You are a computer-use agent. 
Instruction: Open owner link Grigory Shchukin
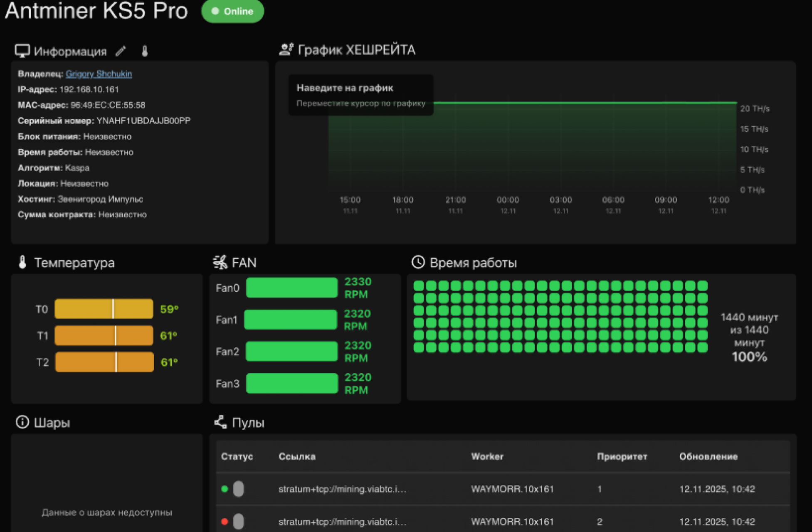click(x=99, y=74)
